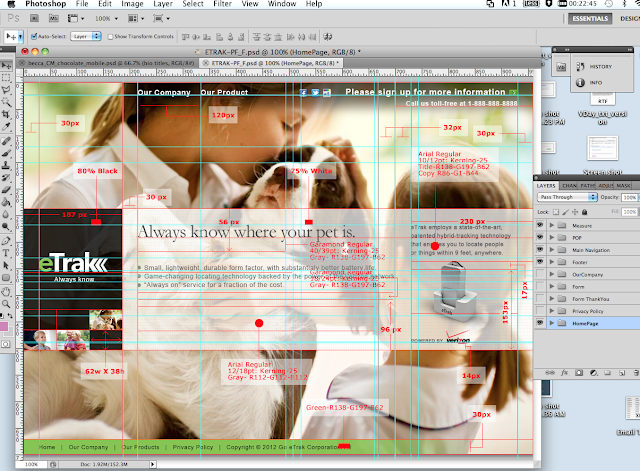Toggle the Auto-Select checkbox
640x471 pixels.
pyautogui.click(x=34, y=36)
